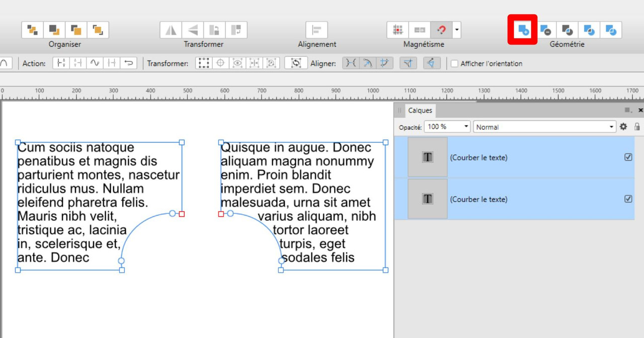Toggle move by whole pixels in Magnétisme

420,30
